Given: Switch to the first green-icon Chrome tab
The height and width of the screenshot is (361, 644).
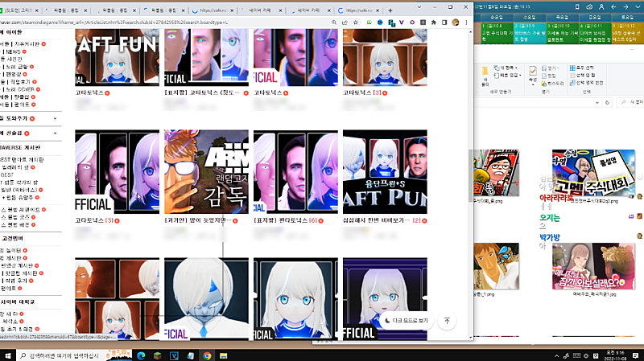Looking at the screenshot, I should [19, 10].
